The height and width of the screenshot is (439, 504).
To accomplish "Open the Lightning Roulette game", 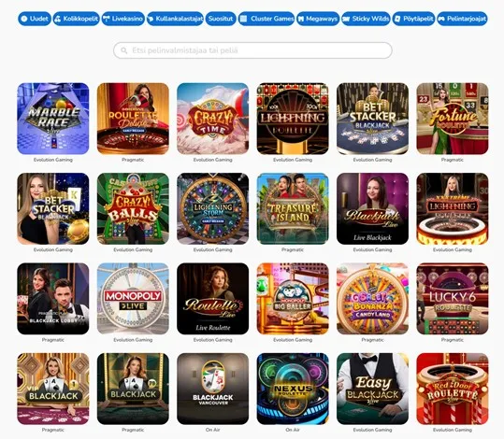I will pyautogui.click(x=293, y=119).
